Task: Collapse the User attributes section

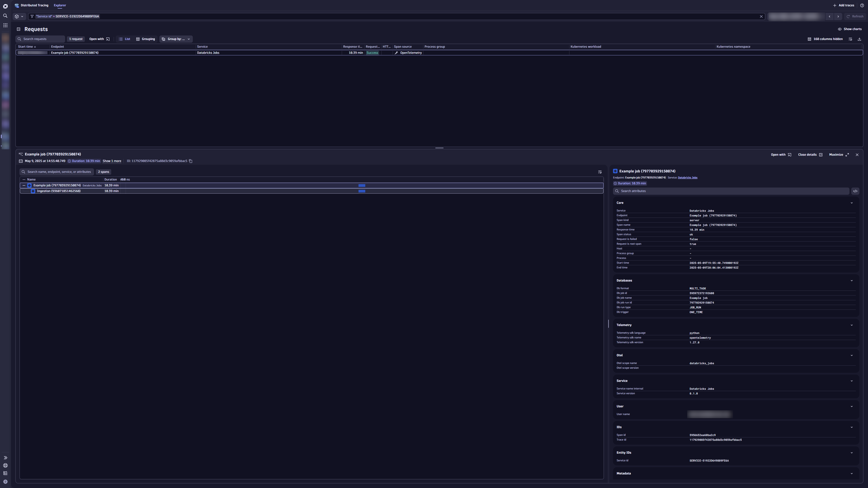Action: pos(852,406)
